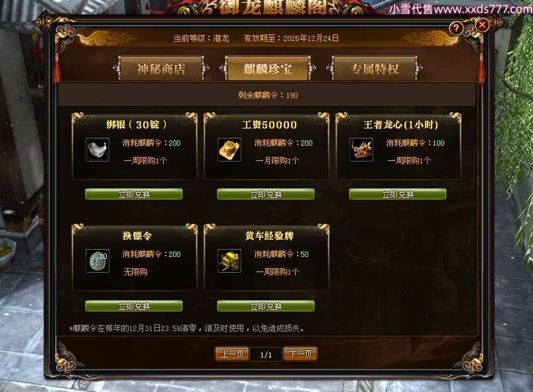The image size is (533, 392).
Task: Click the 工资50000 gold coins icon
Action: [229, 150]
